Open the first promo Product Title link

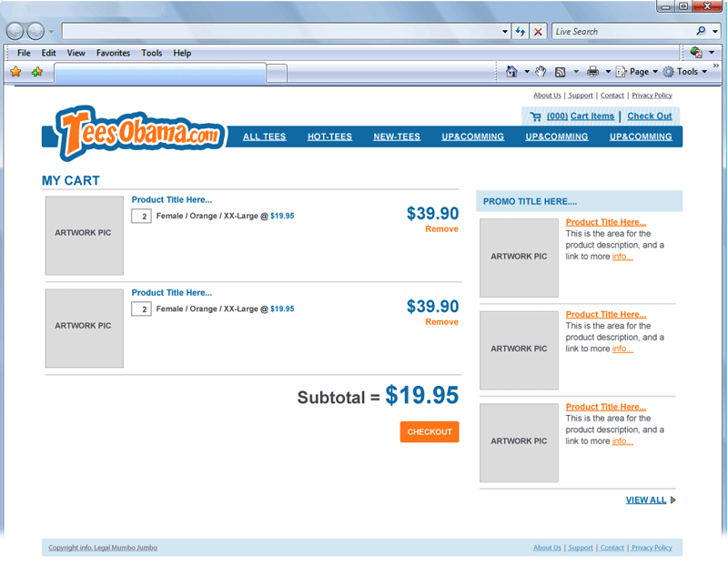(x=606, y=222)
